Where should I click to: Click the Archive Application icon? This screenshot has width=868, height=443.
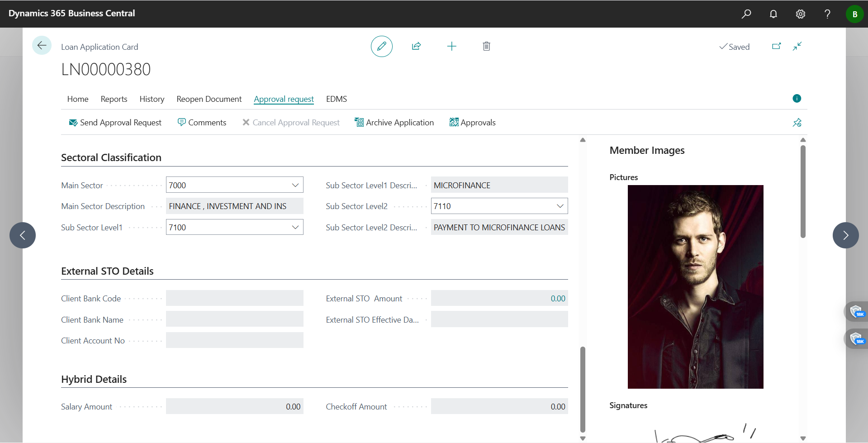[359, 122]
